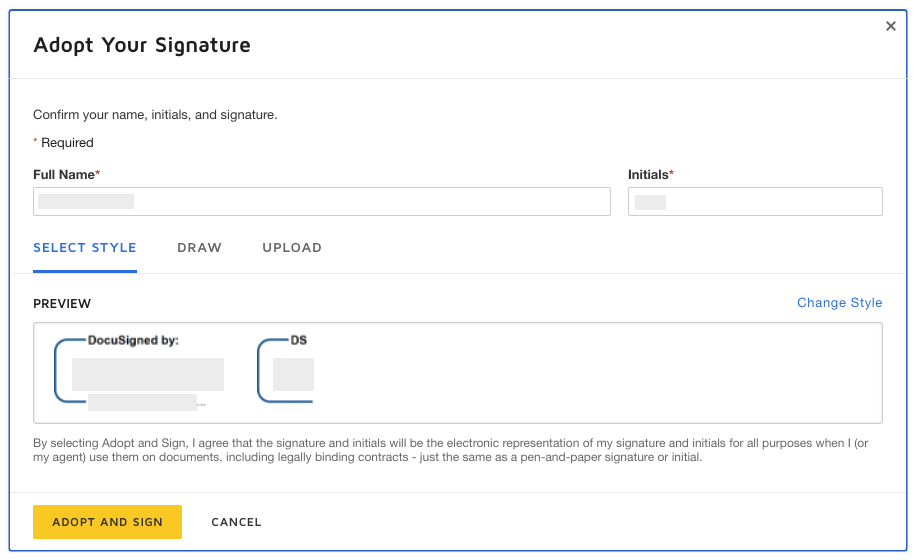Cancel the signature adoption
The height and width of the screenshot is (560, 916).
[x=236, y=522]
